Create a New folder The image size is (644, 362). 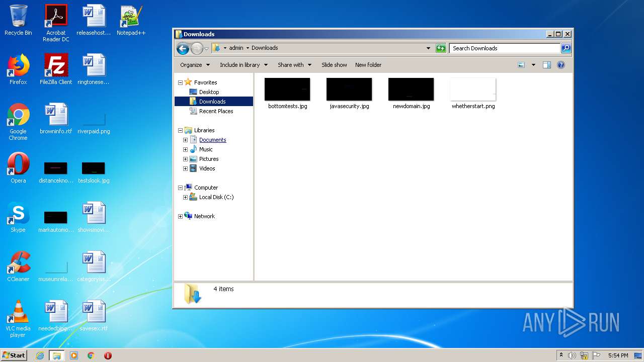(x=368, y=65)
